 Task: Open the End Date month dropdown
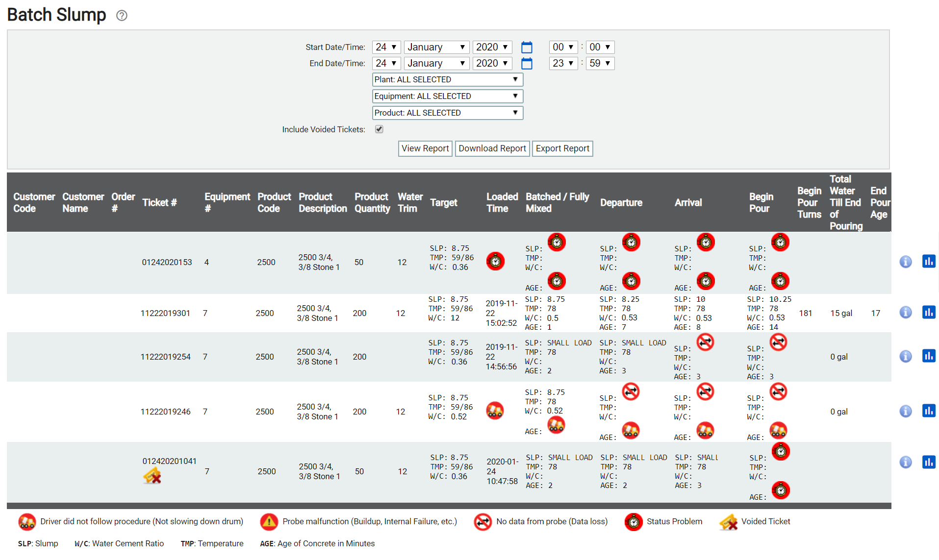tap(436, 63)
